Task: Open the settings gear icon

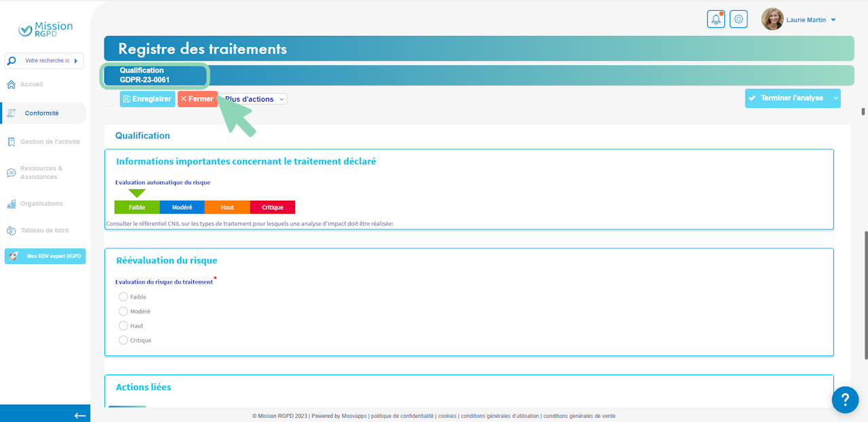Action: 739,19
